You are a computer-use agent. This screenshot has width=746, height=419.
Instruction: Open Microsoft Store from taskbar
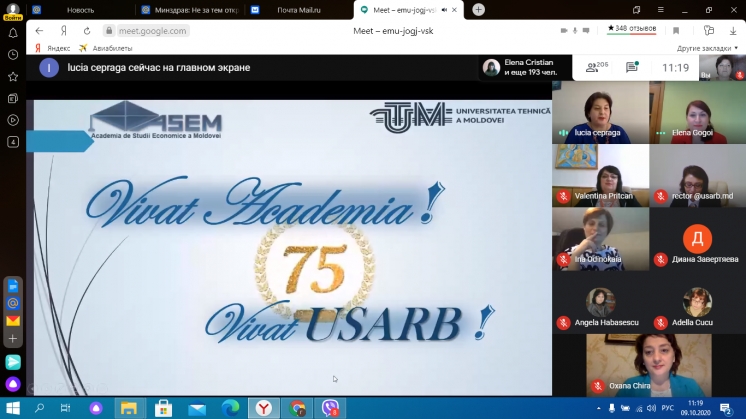point(163,408)
